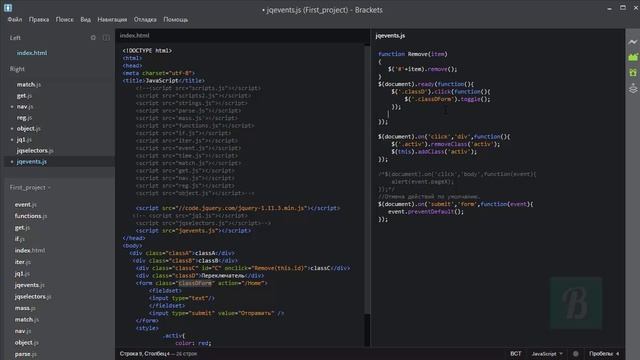Screen dimensions: 640x360
Task: Open if.js in project tree
Action: (19, 239)
